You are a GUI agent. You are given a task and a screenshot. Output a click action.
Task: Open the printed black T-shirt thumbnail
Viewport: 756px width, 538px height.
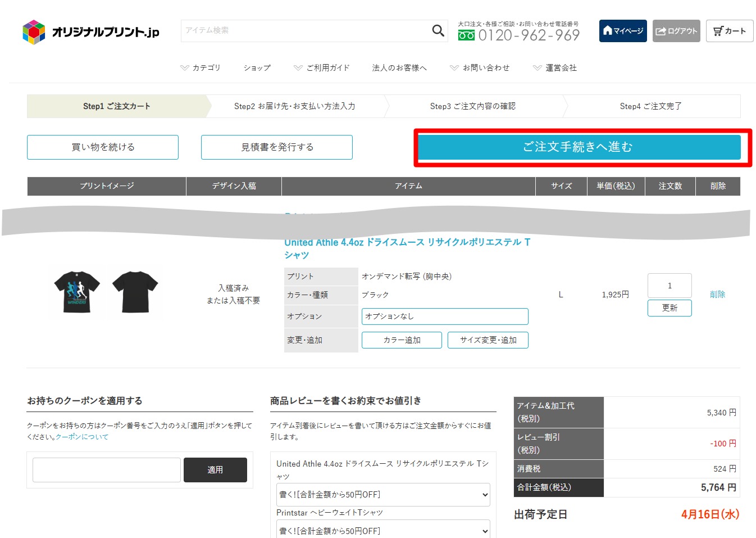tap(77, 292)
